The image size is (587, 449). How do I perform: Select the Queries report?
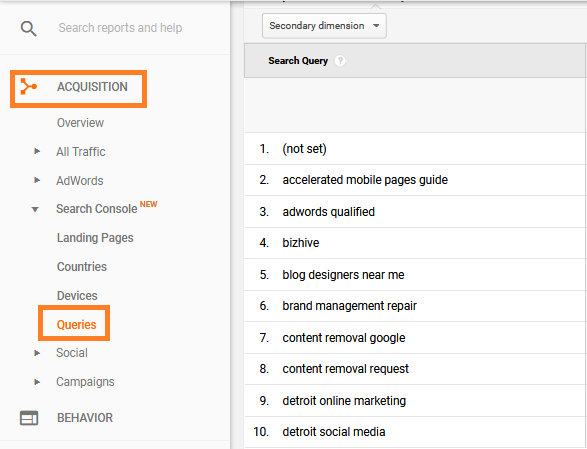pos(76,324)
